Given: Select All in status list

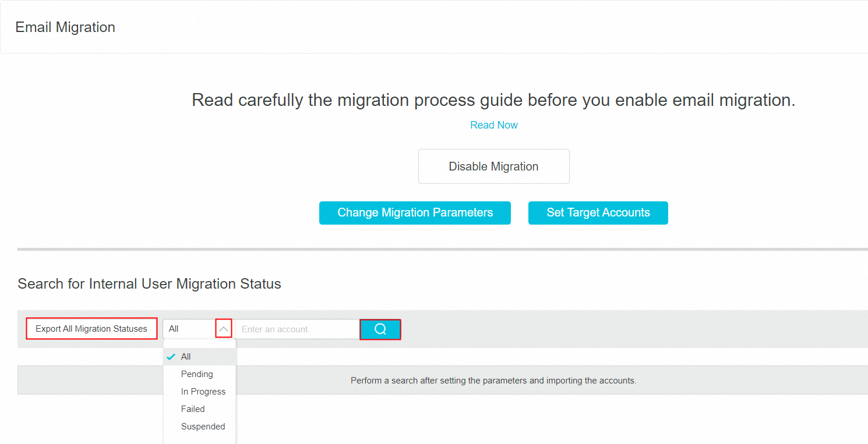Looking at the screenshot, I should pyautogui.click(x=200, y=357).
